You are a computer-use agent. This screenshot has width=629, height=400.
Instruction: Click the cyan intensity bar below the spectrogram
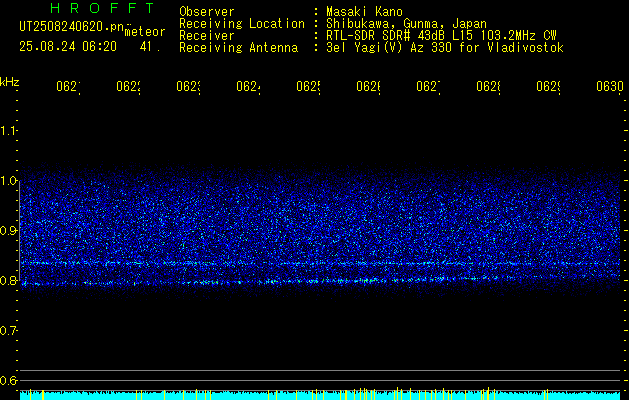320,395
